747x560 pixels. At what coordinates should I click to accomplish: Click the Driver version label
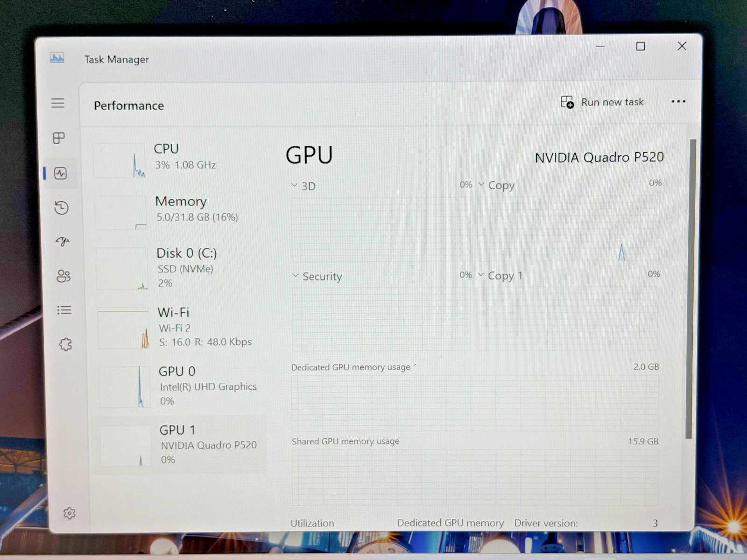pos(546,523)
